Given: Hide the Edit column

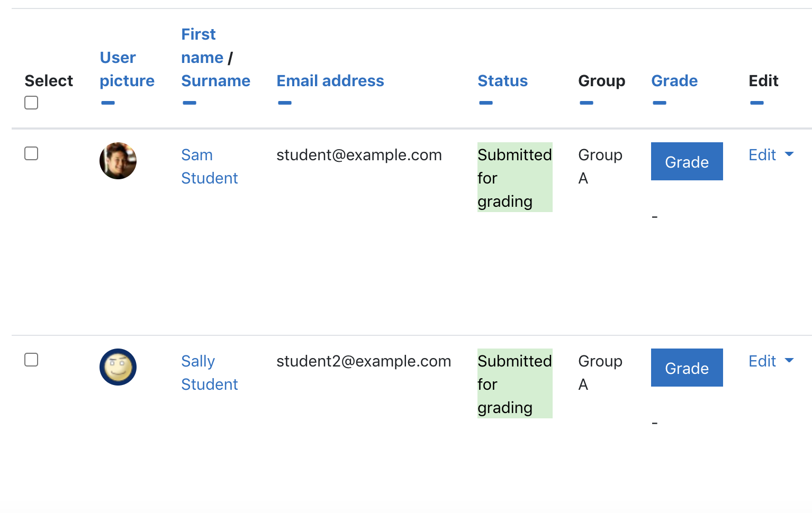Looking at the screenshot, I should [x=757, y=103].
